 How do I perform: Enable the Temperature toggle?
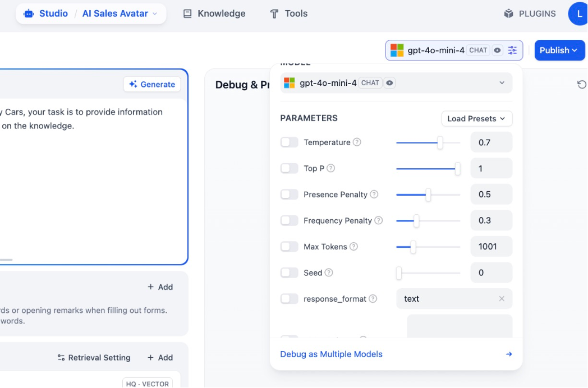click(x=290, y=142)
